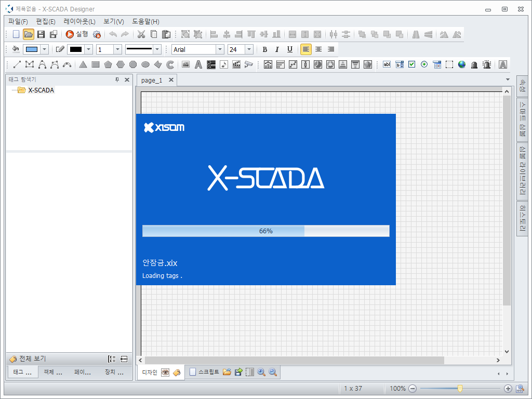The image size is (532, 399).
Task: Insert a flashing siren alarm object
Action: point(487,64)
